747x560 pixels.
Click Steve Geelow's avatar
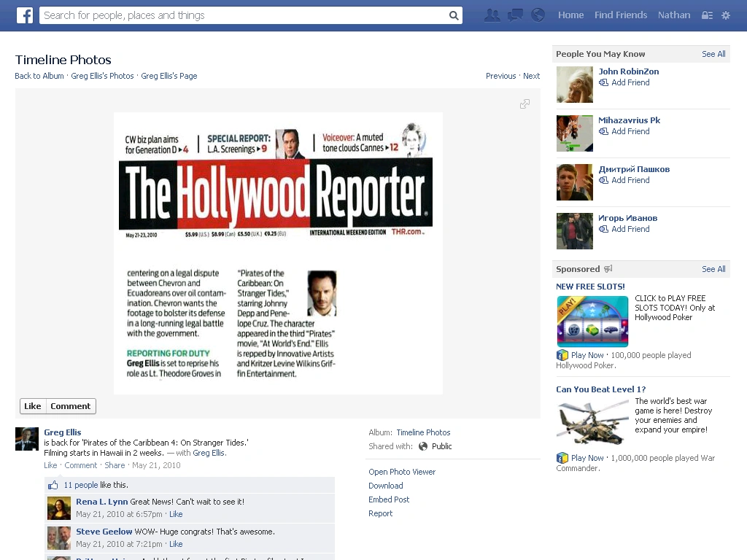coord(59,538)
